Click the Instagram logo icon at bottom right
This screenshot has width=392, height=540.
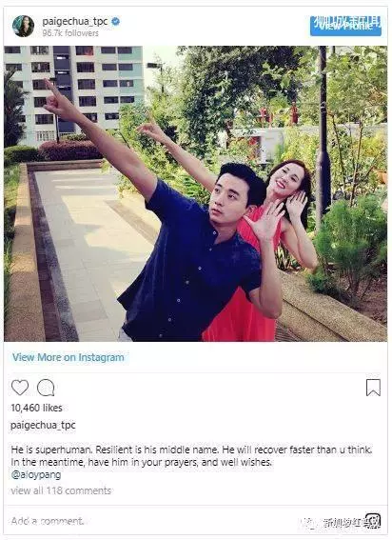(x=373, y=520)
